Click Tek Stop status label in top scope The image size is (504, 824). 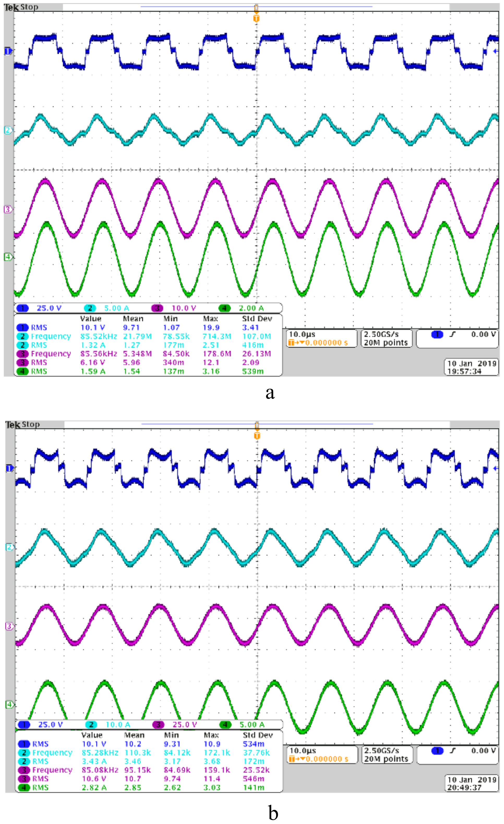(x=21, y=7)
